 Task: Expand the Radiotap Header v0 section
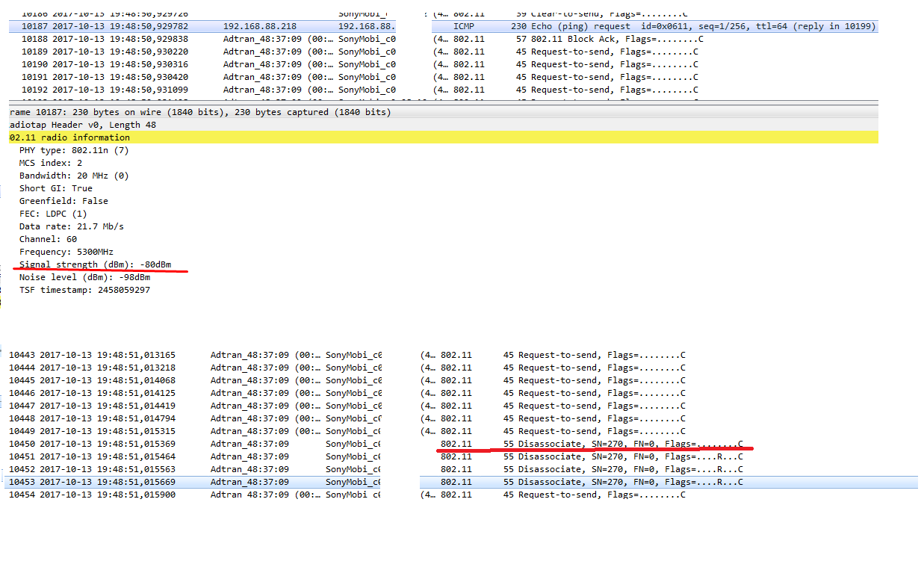tap(82, 125)
